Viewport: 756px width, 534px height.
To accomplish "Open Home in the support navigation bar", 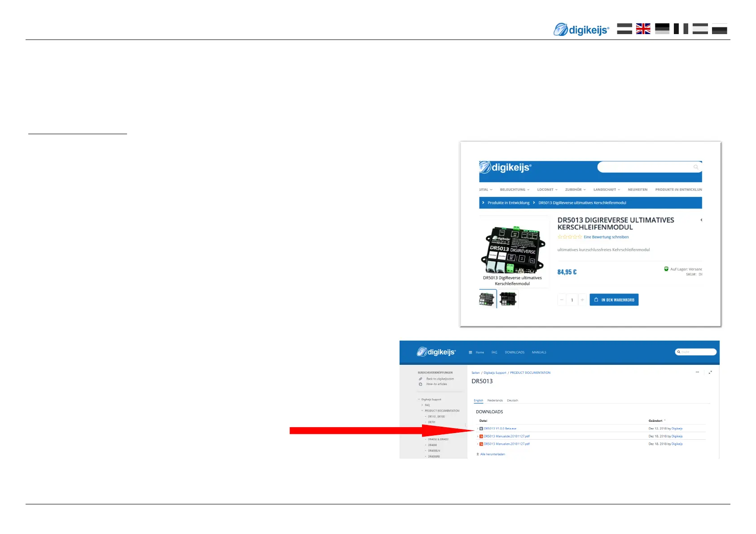I will 480,352.
